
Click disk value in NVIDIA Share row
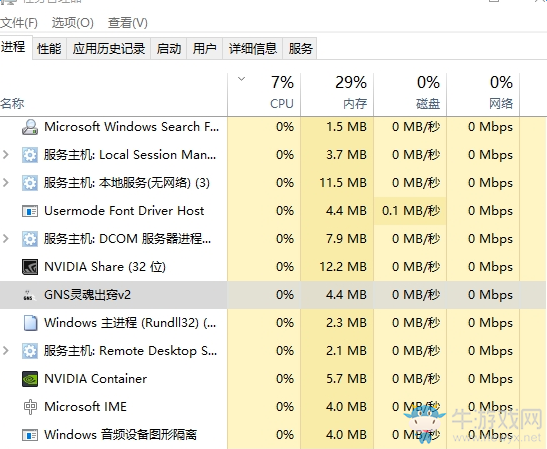(416, 267)
